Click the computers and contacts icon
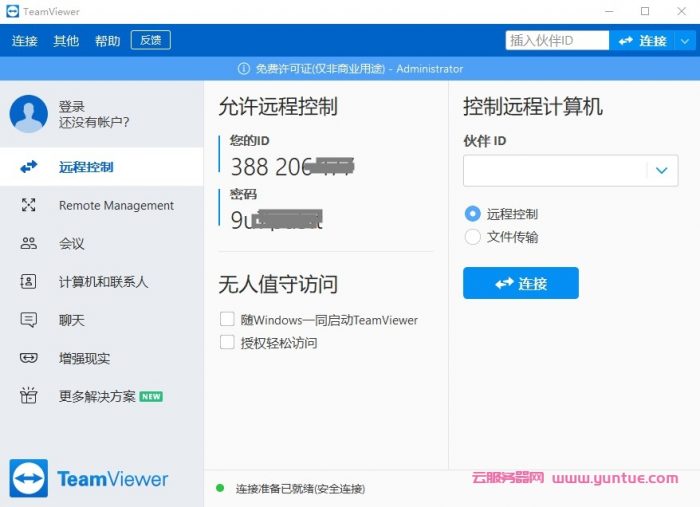The width and height of the screenshot is (700, 507). [29, 282]
